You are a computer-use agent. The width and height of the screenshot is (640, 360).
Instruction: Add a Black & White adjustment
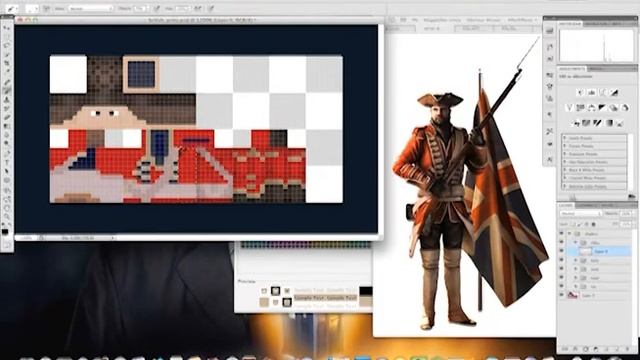tap(603, 108)
